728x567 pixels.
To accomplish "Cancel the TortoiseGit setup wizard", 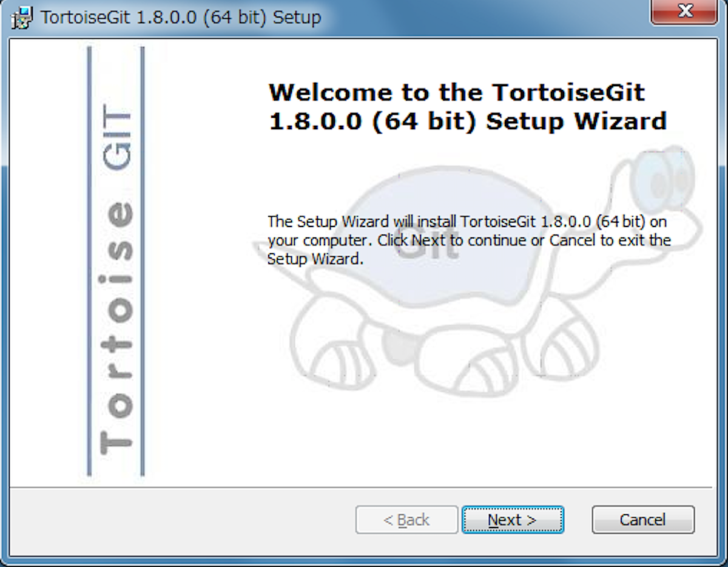I will pos(643,520).
